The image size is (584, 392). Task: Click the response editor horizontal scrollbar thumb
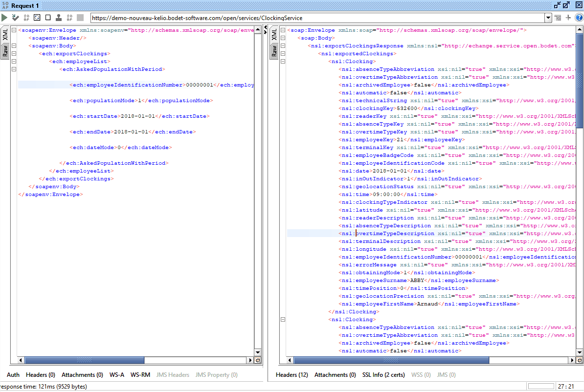(391, 360)
